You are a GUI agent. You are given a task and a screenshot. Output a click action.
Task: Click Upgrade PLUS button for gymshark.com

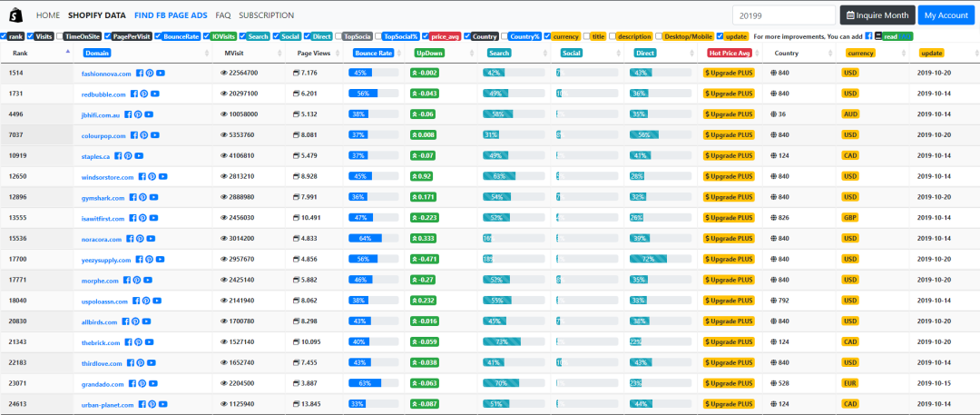[730, 197]
